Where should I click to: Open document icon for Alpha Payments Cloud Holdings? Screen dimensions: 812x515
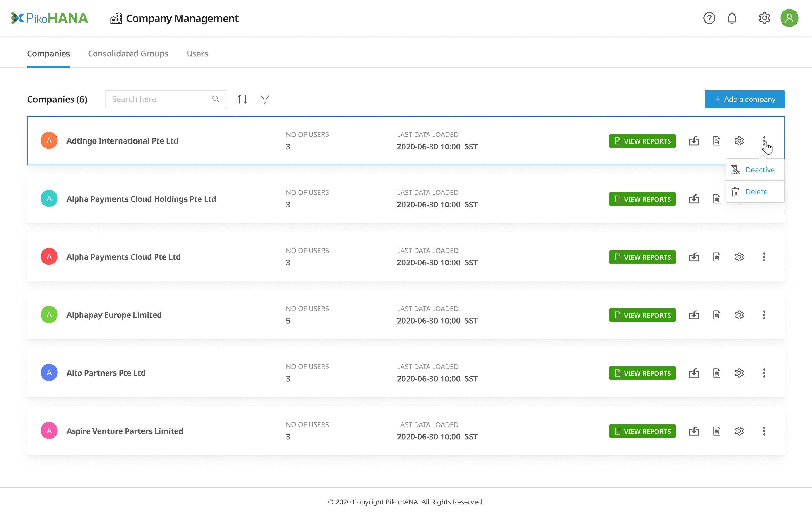[717, 199]
